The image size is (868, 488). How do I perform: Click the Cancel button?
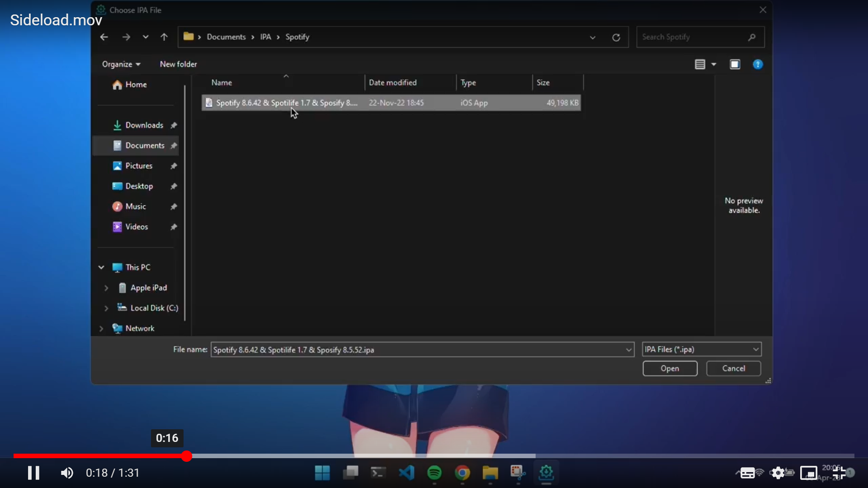(733, 369)
